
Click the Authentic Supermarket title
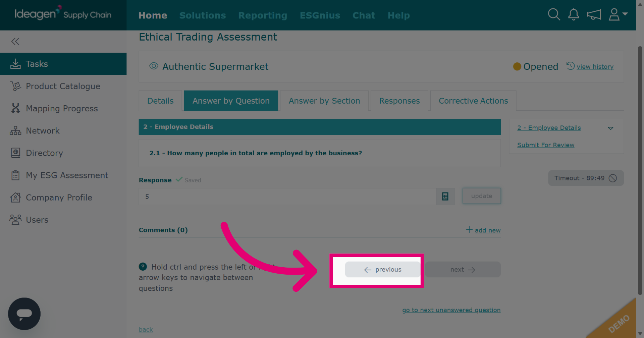tap(215, 66)
